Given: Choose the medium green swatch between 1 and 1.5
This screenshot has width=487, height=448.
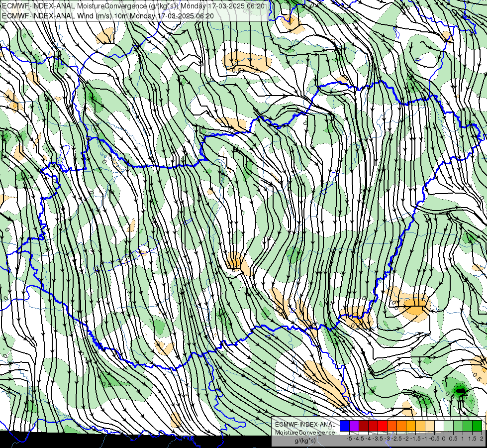Looking at the screenshot, I should [x=468, y=426].
